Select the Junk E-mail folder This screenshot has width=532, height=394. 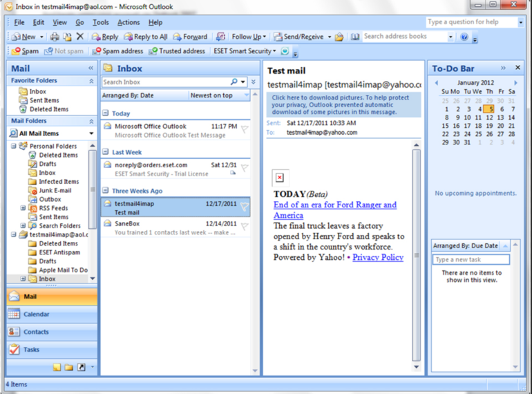[50, 190]
